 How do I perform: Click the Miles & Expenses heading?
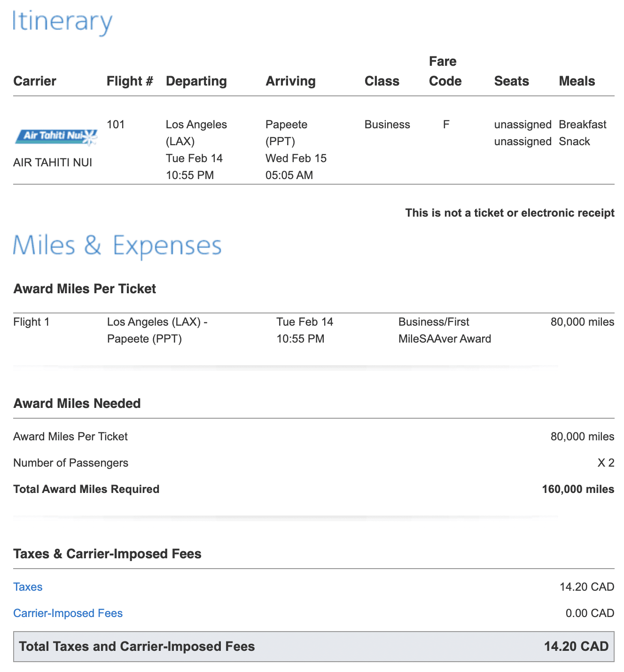117,245
